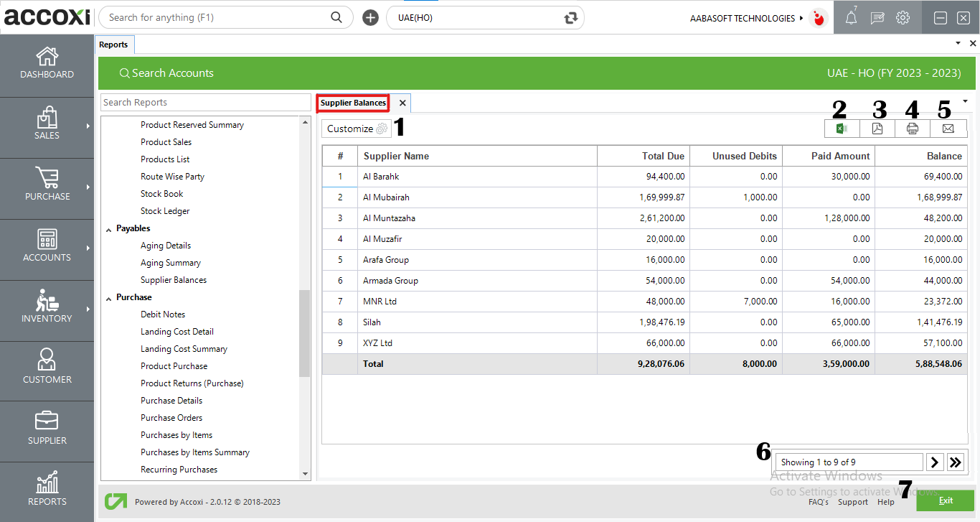Email the Supplier Balances report
The height and width of the screenshot is (522, 980).
[x=948, y=129]
